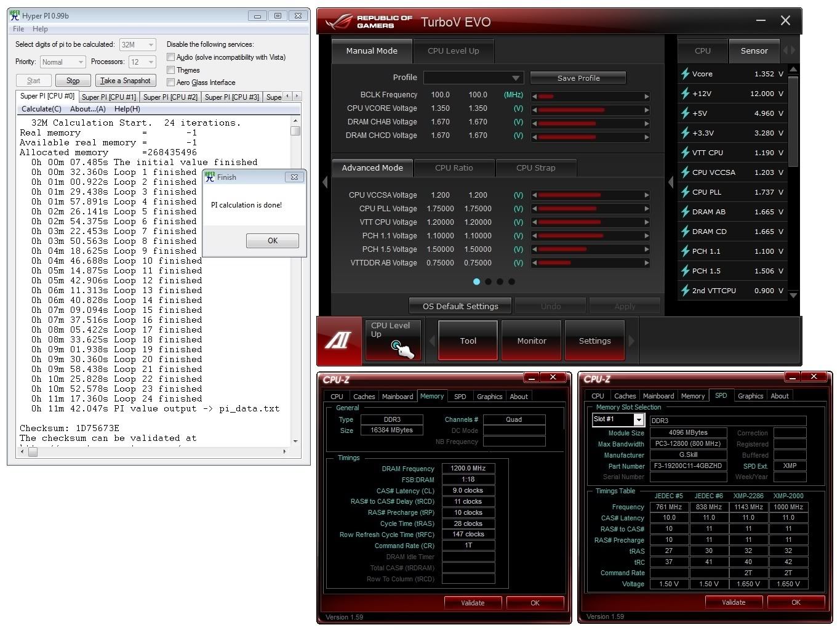The width and height of the screenshot is (840, 630).
Task: Click the right arrow of BCLK Frequency slider
Action: [647, 97]
